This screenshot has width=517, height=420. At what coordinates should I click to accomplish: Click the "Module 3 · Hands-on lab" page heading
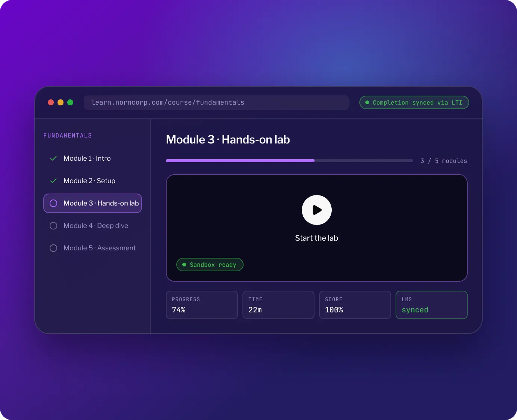click(x=228, y=140)
